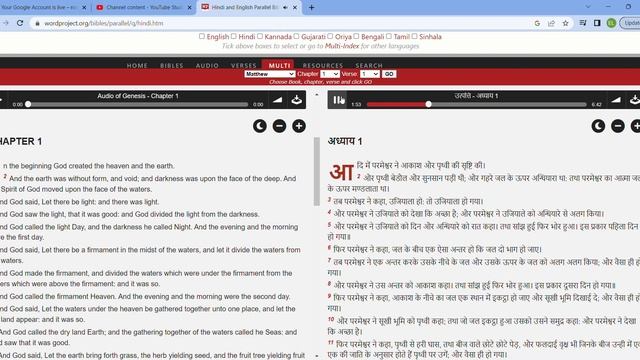Viewport: 640px width, 360px height.
Task: Click the Google icon in address bar
Action: click(537, 23)
